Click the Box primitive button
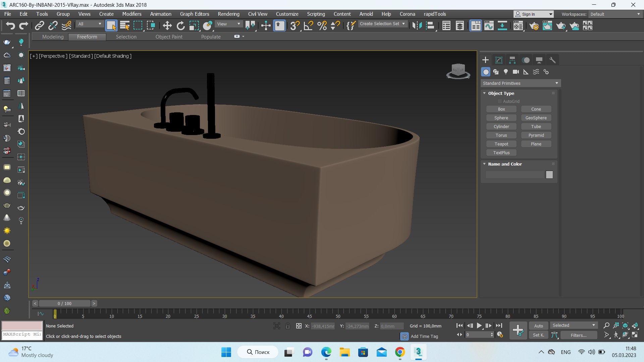The image size is (644, 362). tap(501, 109)
